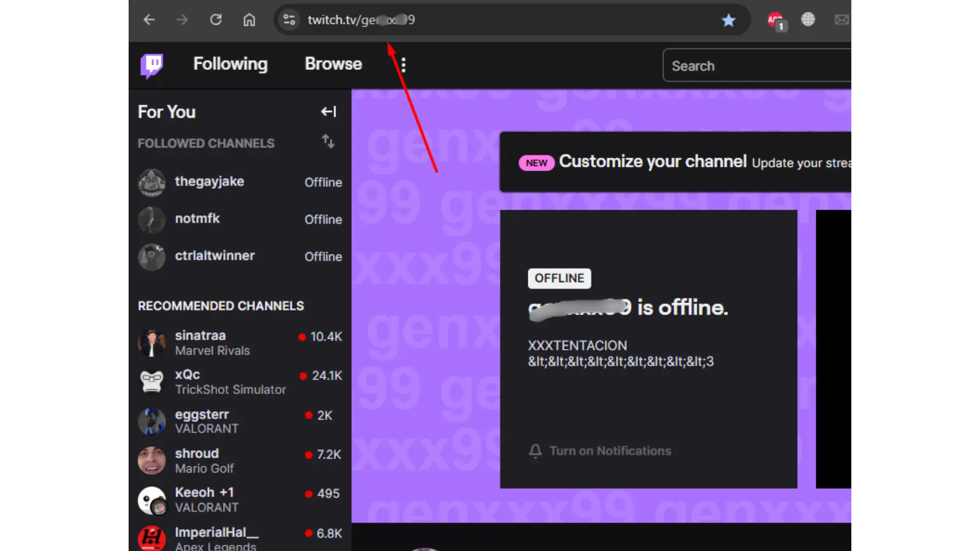Viewport: 980px width, 551px height.
Task: Open the three-dot more menu
Action: click(403, 65)
